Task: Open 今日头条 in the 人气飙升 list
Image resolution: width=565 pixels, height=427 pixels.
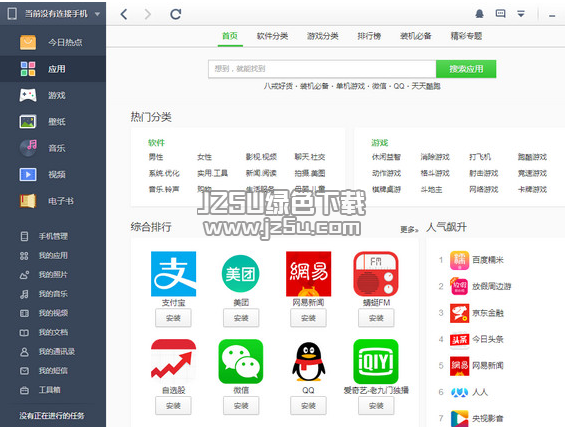Action: point(488,339)
